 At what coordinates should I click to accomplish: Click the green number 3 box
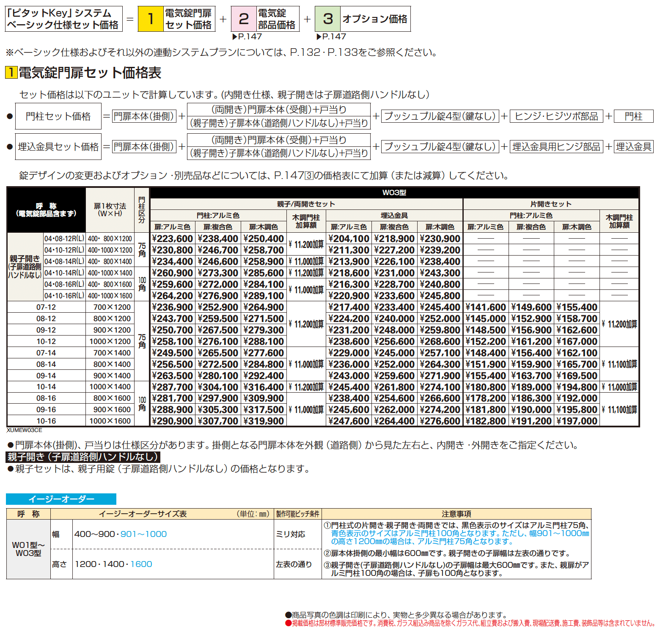pos(328,19)
